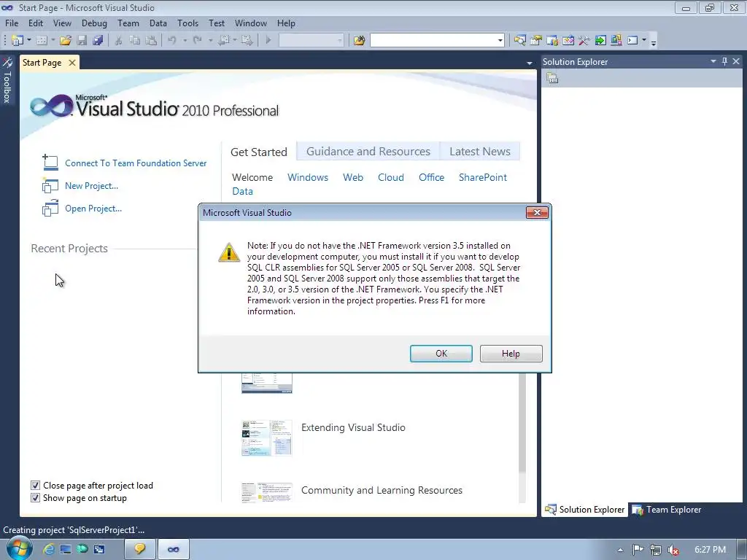Click the Start Debugging play icon

pyautogui.click(x=268, y=41)
